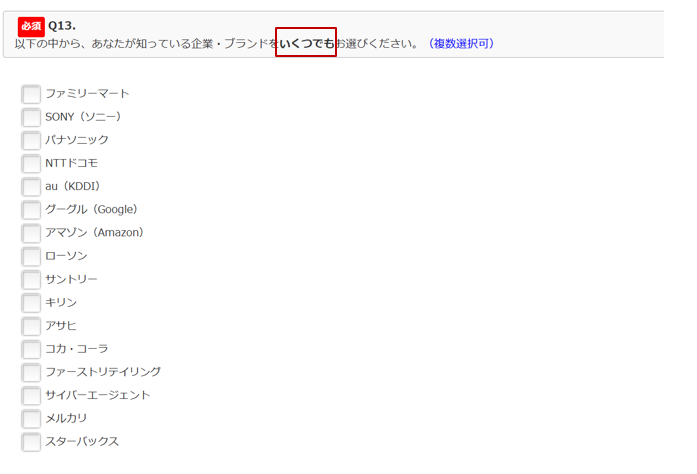697x474 pixels.
Task: Click the Q13. question label
Action: (62, 26)
